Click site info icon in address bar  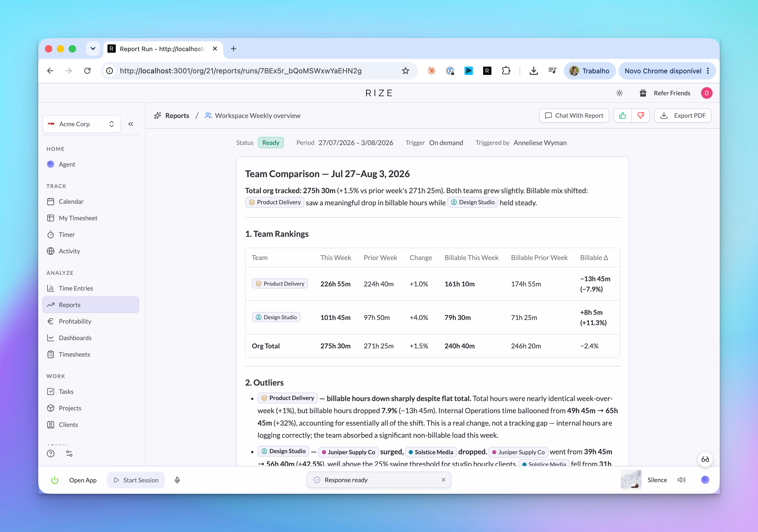110,71
